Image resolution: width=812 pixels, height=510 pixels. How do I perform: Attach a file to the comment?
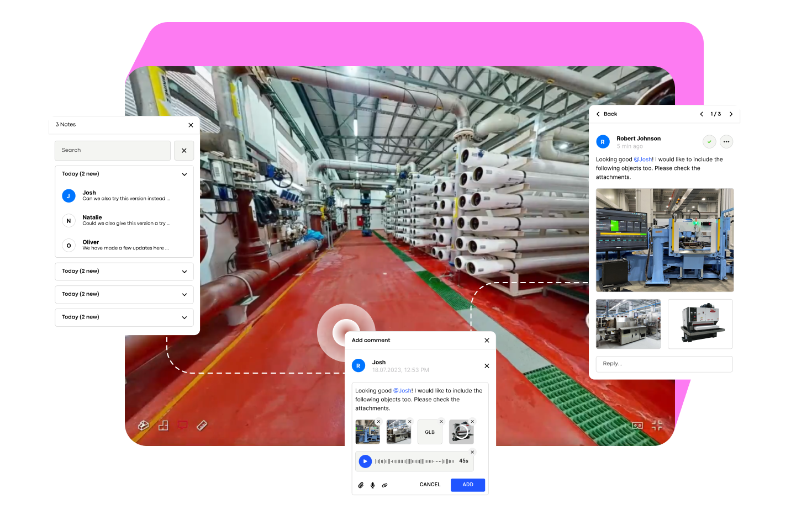coord(361,485)
